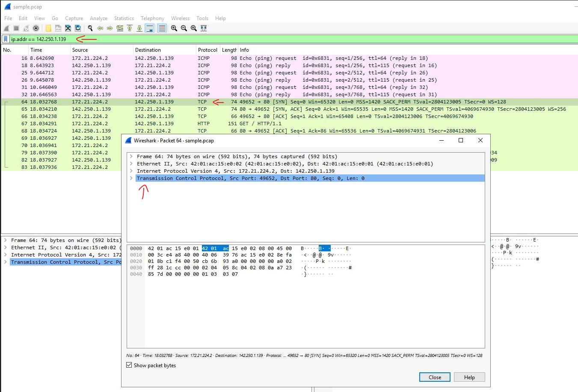Click the open capture file folder icon
Image resolution: width=578 pixels, height=392 pixels.
pyautogui.click(x=48, y=28)
